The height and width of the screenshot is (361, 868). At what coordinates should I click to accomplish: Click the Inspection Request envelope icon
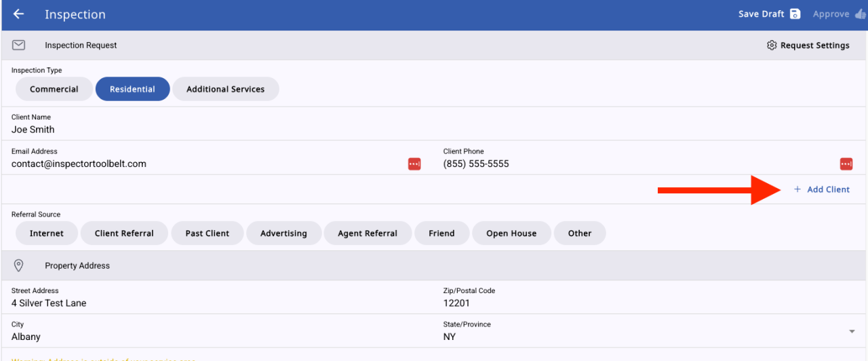click(x=19, y=45)
